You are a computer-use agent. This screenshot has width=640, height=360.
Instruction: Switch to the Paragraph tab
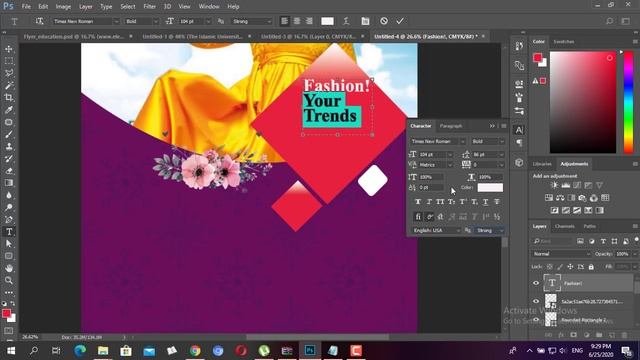pyautogui.click(x=451, y=126)
